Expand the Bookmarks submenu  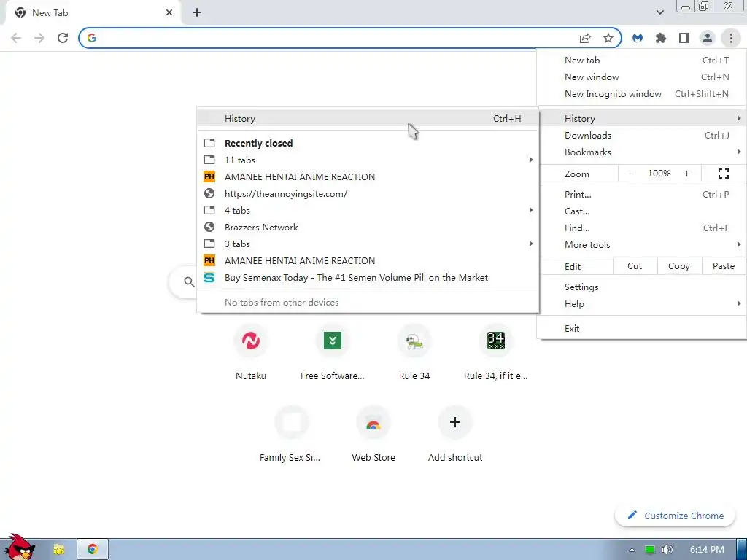[x=642, y=152]
